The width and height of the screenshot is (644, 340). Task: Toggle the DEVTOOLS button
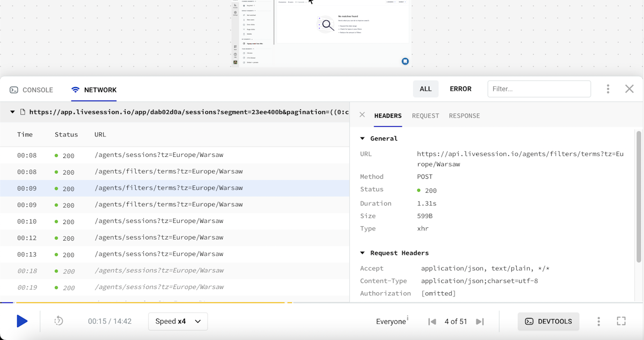pyautogui.click(x=548, y=321)
